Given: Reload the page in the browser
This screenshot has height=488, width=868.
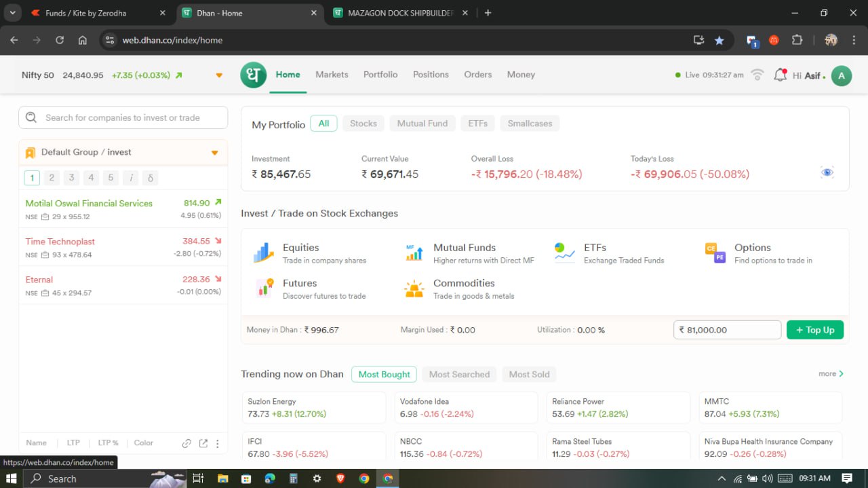Looking at the screenshot, I should (60, 40).
